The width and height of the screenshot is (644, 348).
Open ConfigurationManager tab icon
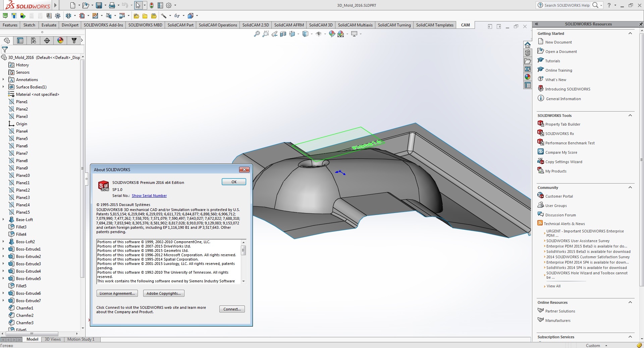34,41
